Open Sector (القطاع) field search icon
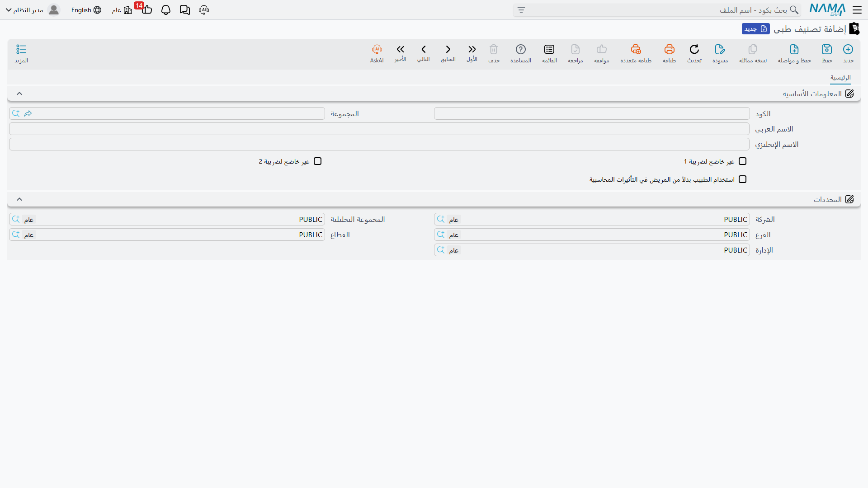868x488 pixels. pos(16,235)
